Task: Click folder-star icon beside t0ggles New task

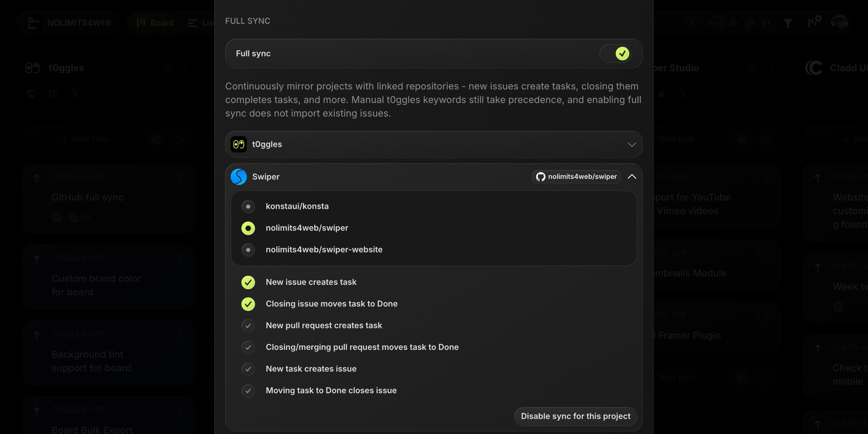Action: [156, 139]
